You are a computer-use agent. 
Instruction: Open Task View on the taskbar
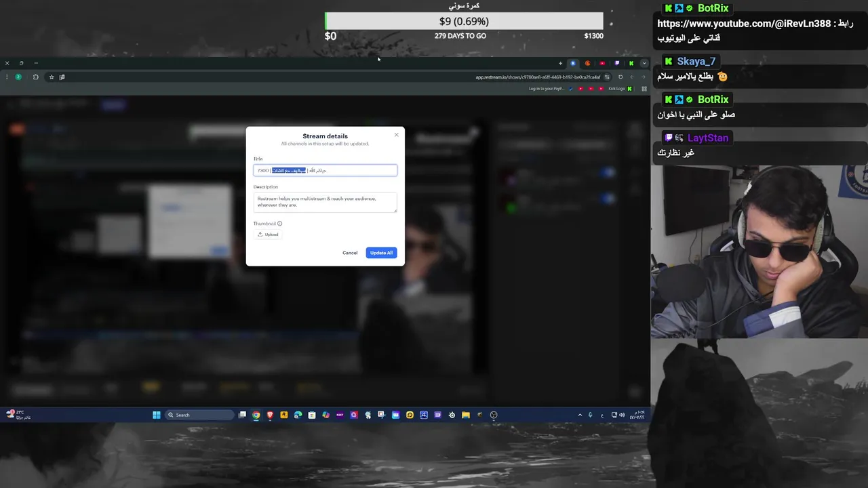click(x=242, y=415)
